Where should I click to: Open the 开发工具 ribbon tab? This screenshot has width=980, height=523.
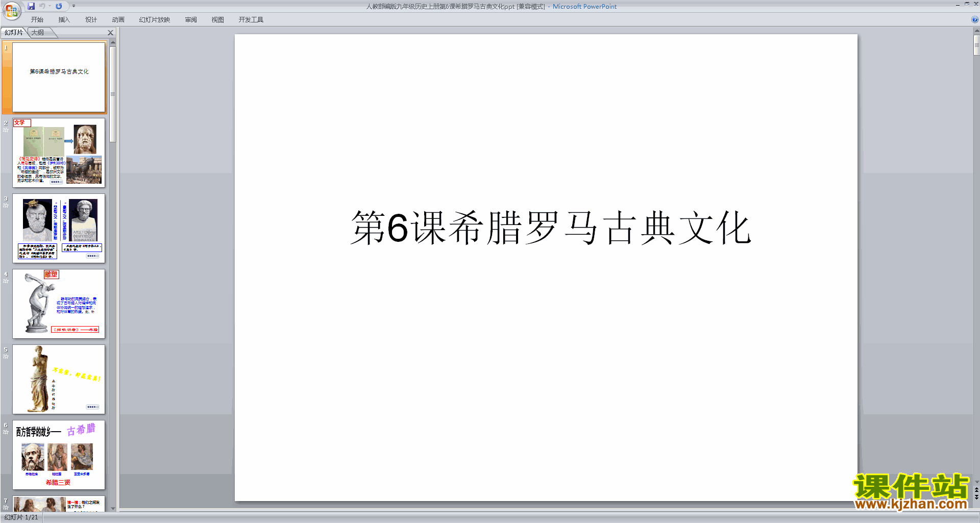pos(251,20)
